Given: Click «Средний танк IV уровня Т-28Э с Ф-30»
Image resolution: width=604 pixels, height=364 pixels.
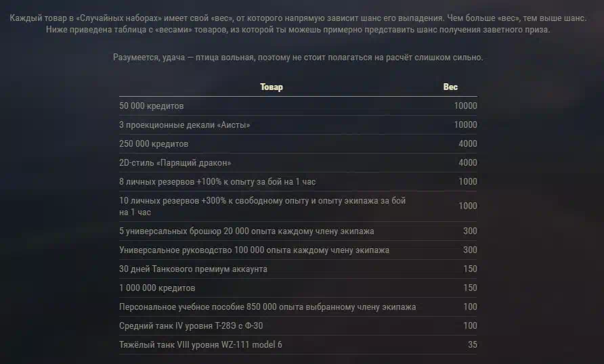Looking at the screenshot, I should click(191, 326).
